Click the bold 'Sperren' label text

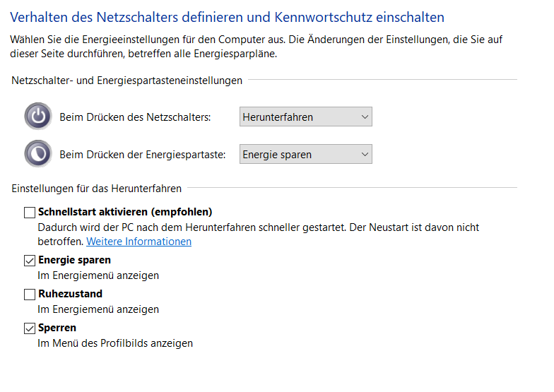pos(57,328)
